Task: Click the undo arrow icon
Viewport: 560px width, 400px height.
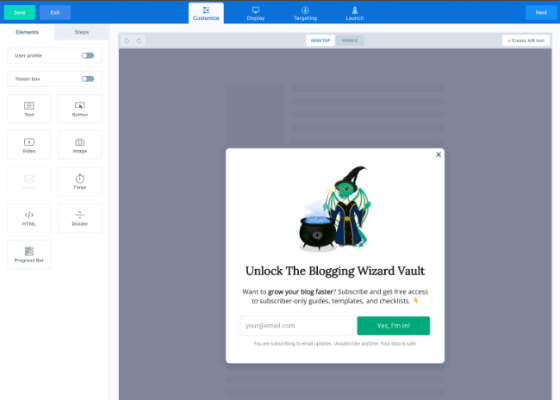Action: click(x=127, y=41)
